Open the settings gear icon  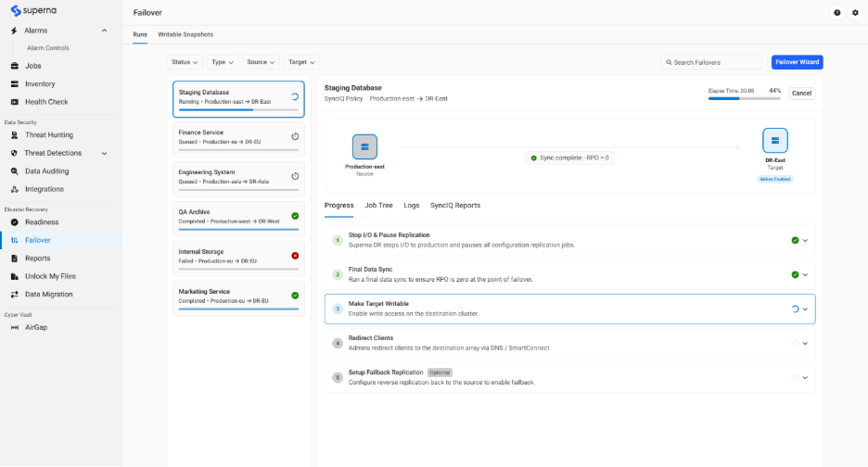click(855, 13)
